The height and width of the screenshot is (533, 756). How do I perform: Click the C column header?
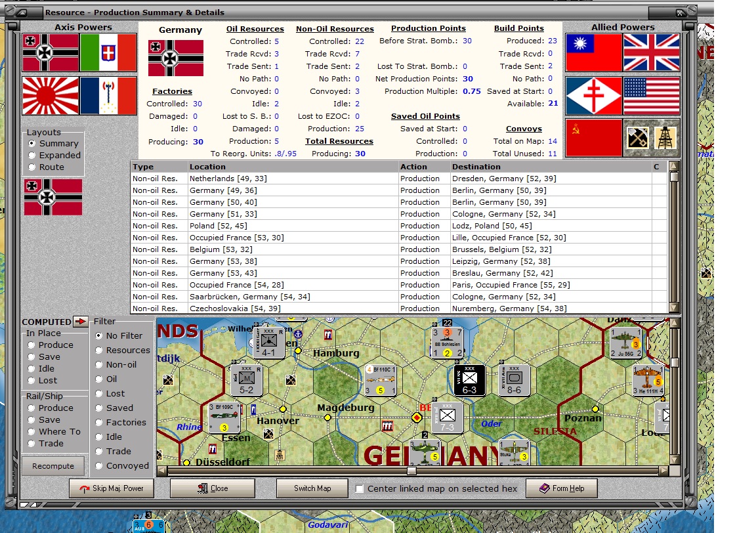[x=659, y=167]
